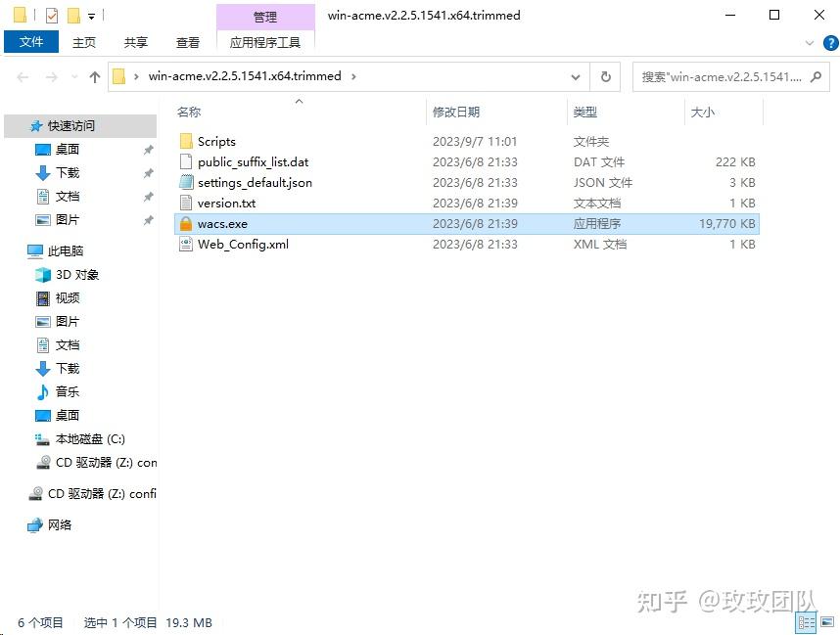Viewport: 840px width, 635px height.
Task: Open the 应用程序工具 tab
Action: (264, 42)
